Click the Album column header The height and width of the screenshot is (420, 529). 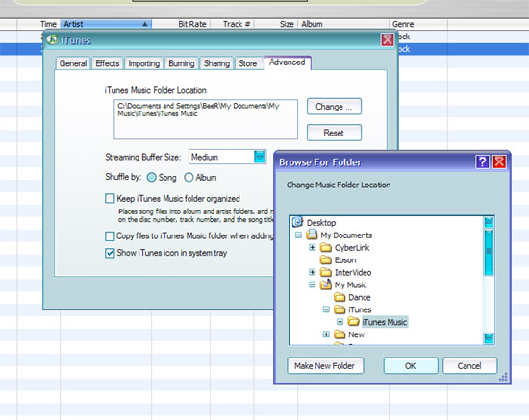[343, 24]
